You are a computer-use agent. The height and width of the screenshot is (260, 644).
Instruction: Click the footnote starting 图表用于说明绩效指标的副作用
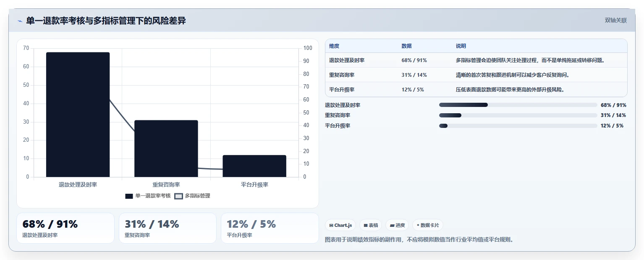click(419, 240)
